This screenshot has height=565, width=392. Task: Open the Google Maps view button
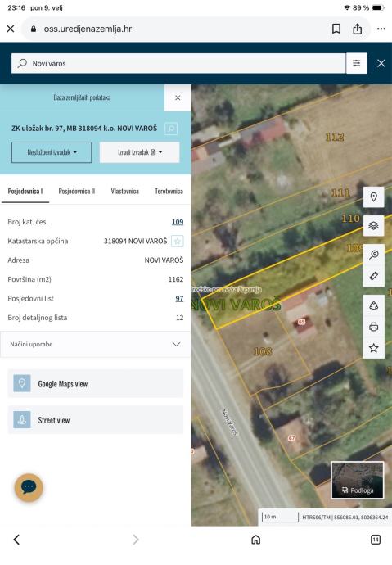(x=96, y=384)
